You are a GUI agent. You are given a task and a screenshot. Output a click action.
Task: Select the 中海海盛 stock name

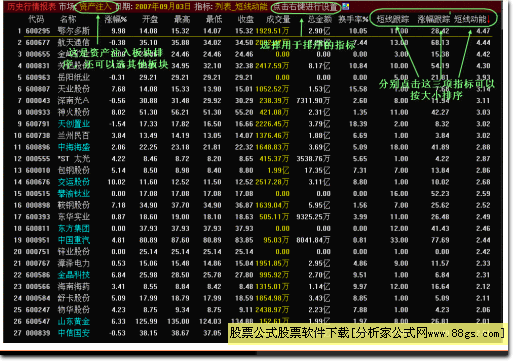tap(74, 147)
